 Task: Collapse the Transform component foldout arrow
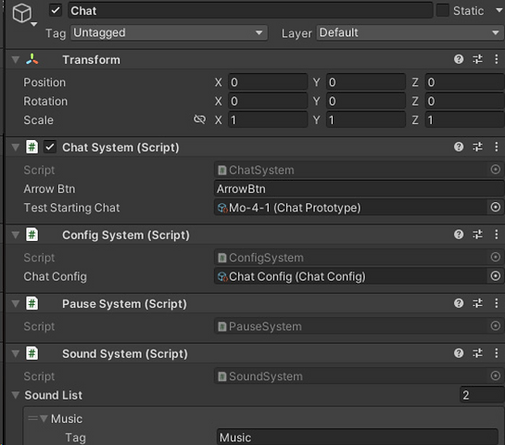(15, 60)
